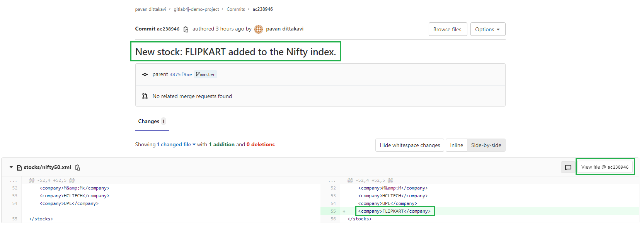644x225 pixels.
Task: Expand the '1 changed file' dropdown
Action: (x=176, y=144)
